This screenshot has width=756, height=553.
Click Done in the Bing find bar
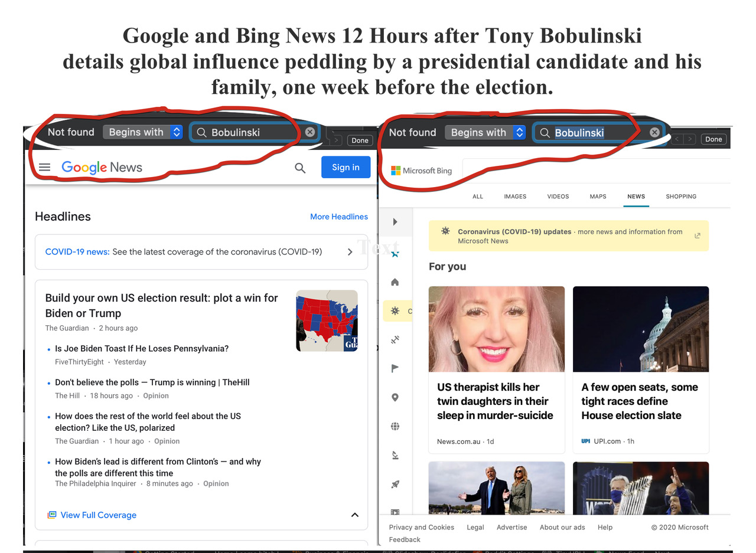click(713, 139)
